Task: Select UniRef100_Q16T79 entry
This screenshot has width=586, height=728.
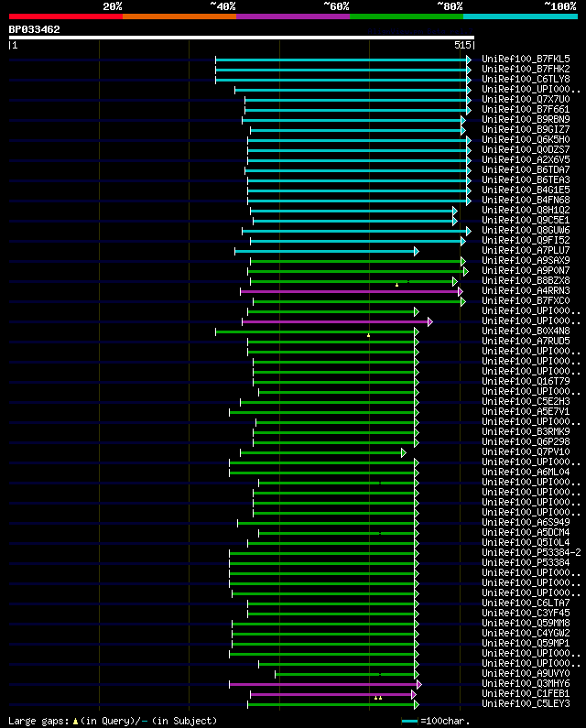Action: pyautogui.click(x=526, y=382)
